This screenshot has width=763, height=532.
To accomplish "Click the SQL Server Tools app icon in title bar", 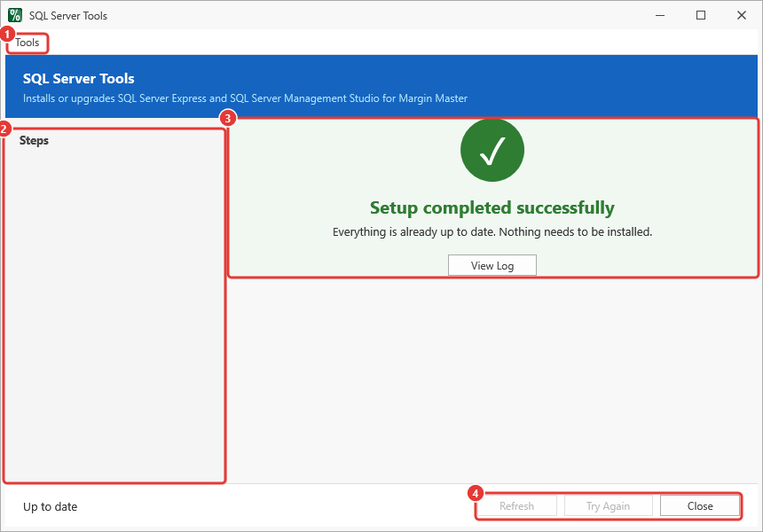I will [15, 15].
